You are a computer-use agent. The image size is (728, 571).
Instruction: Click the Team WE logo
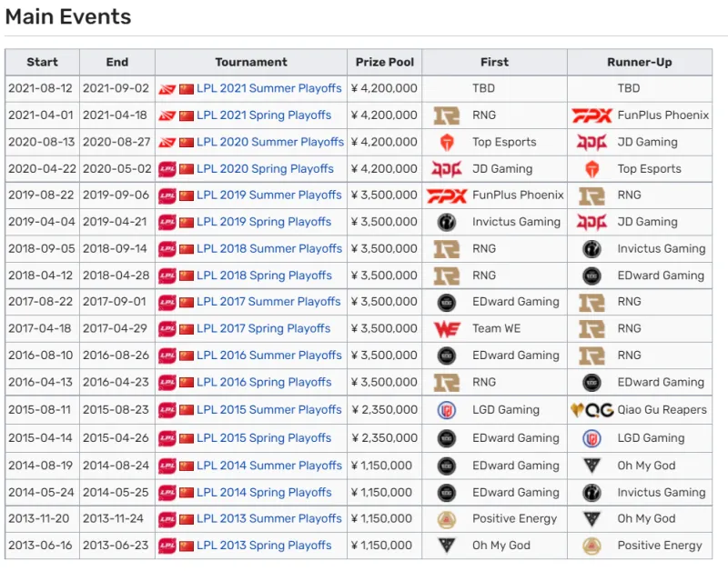click(446, 329)
